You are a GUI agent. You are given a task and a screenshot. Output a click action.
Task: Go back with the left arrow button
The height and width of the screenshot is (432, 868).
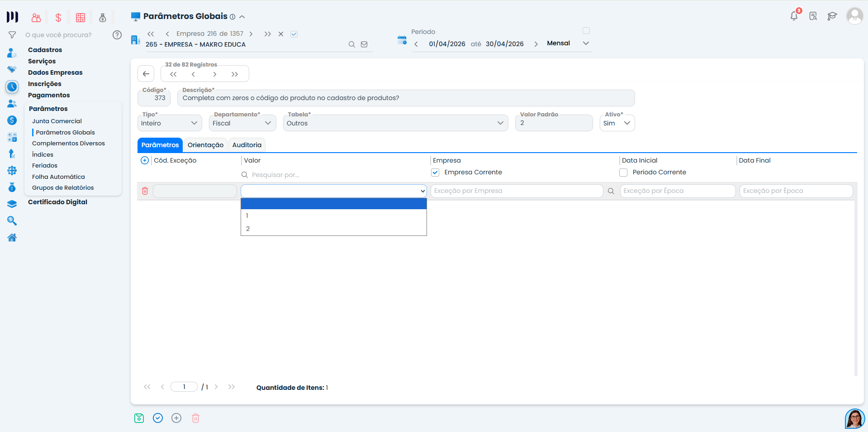tap(146, 74)
